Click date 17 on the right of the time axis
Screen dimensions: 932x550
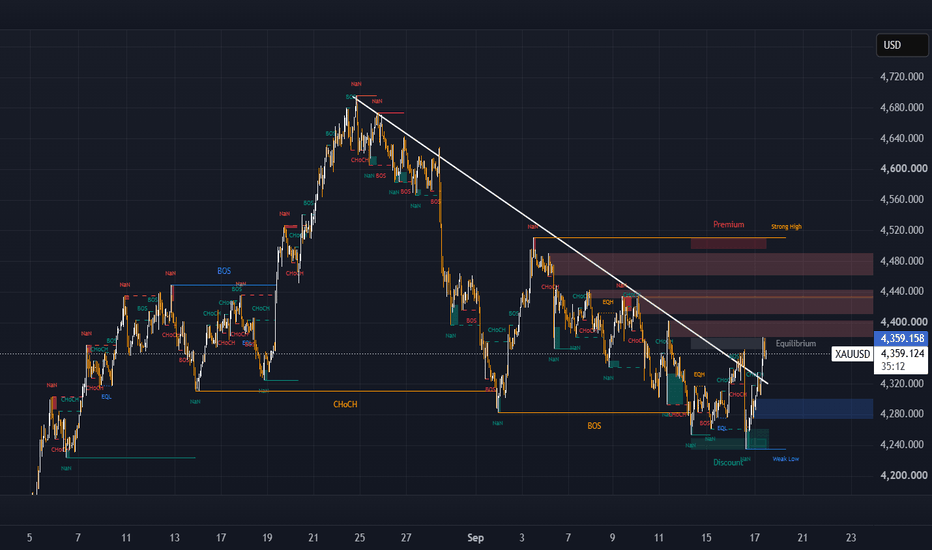click(754, 538)
